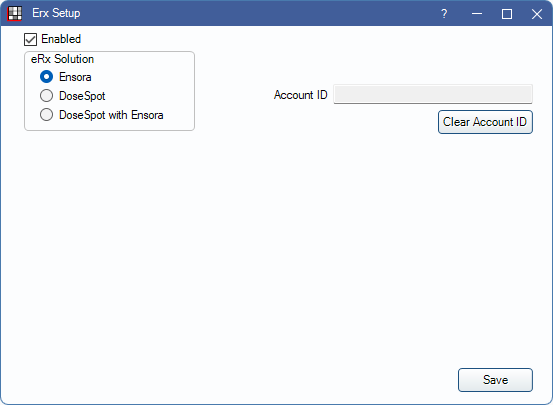Click the Open Dental icon in the title bar
Screen dimensions: 553x405
pyautogui.click(x=14, y=13)
